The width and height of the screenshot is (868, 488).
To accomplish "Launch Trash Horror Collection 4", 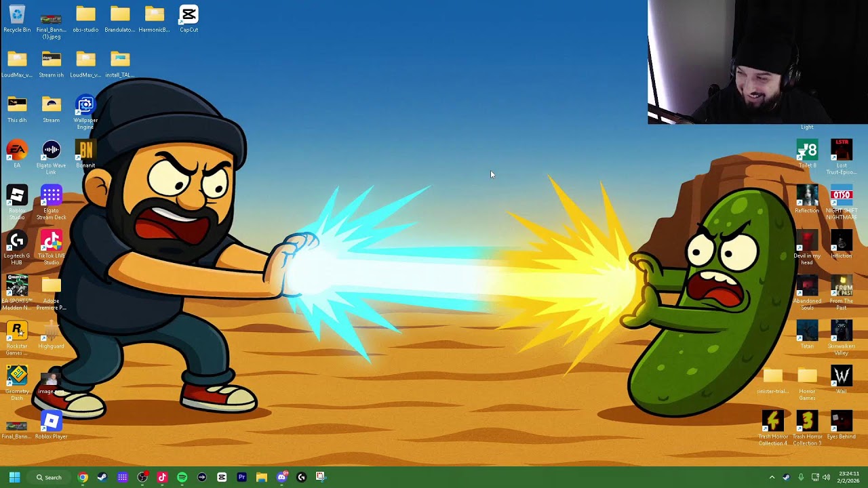I will [x=773, y=429].
